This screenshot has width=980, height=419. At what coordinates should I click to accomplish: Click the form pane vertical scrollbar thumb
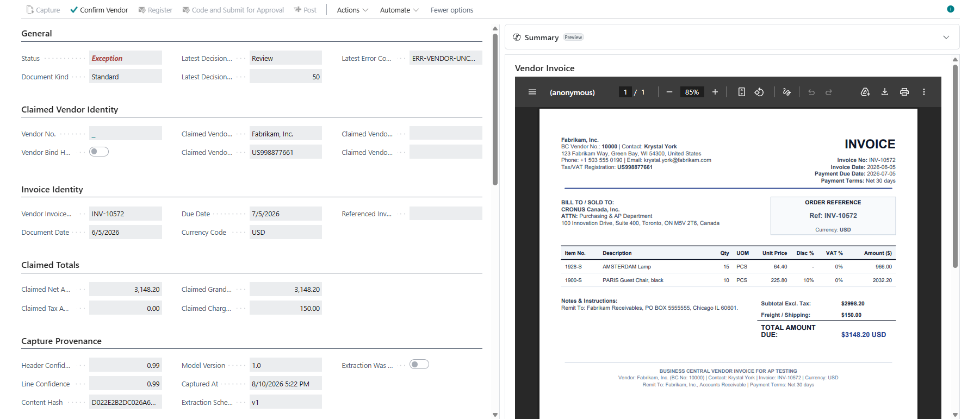[x=495, y=109]
